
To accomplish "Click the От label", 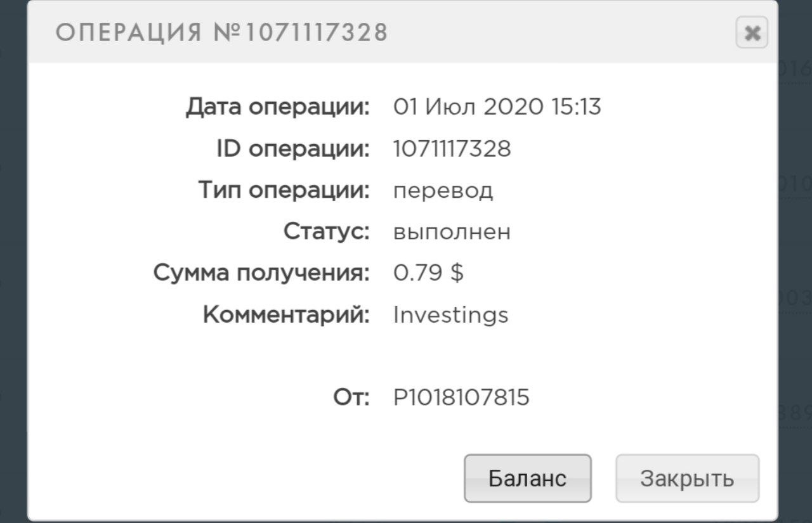I will coord(351,397).
